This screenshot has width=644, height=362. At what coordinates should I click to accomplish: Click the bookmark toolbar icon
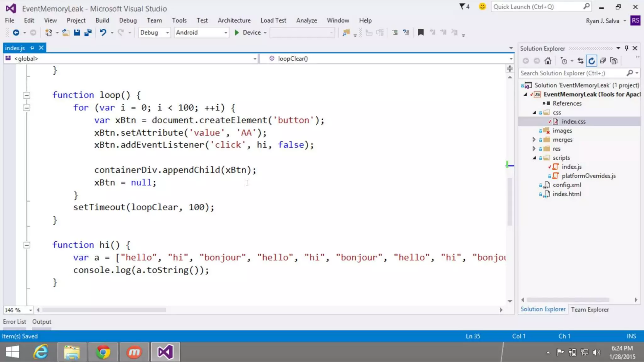point(420,32)
